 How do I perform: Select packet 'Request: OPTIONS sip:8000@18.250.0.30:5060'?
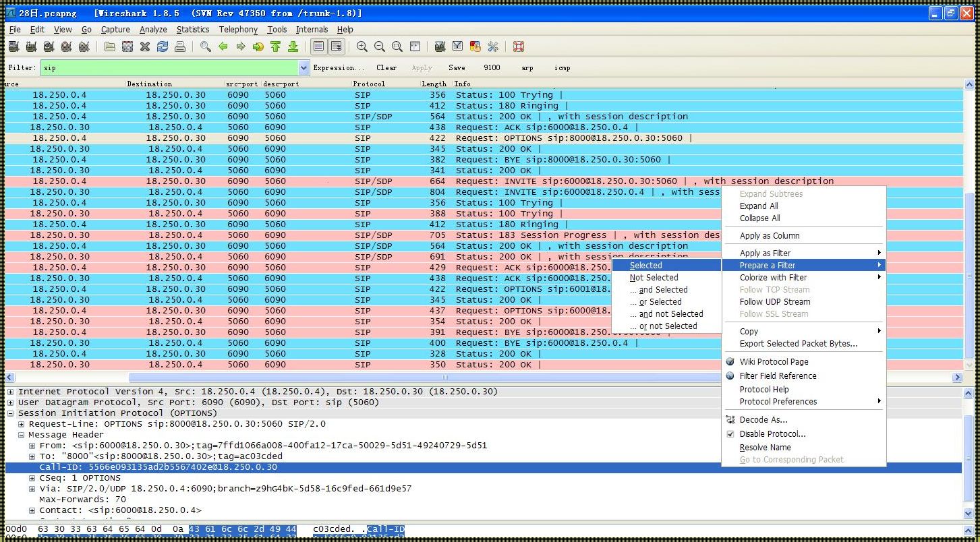[x=484, y=138]
